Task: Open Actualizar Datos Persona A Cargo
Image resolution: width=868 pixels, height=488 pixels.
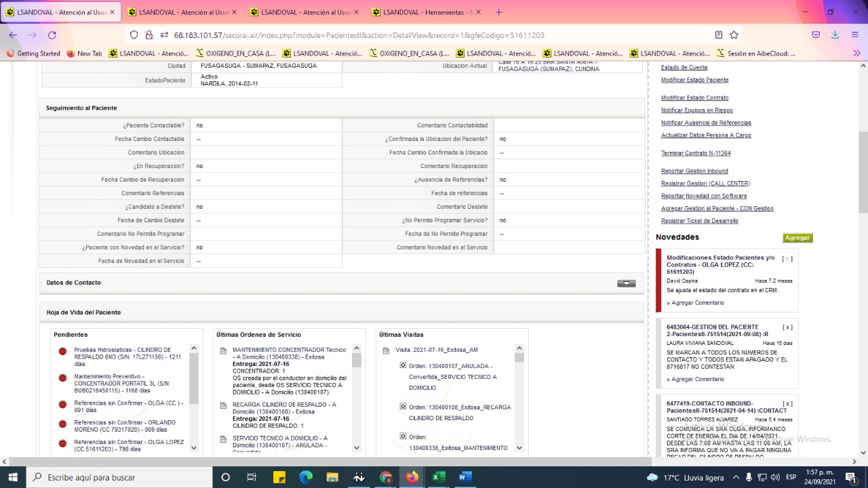Action: 706,136
